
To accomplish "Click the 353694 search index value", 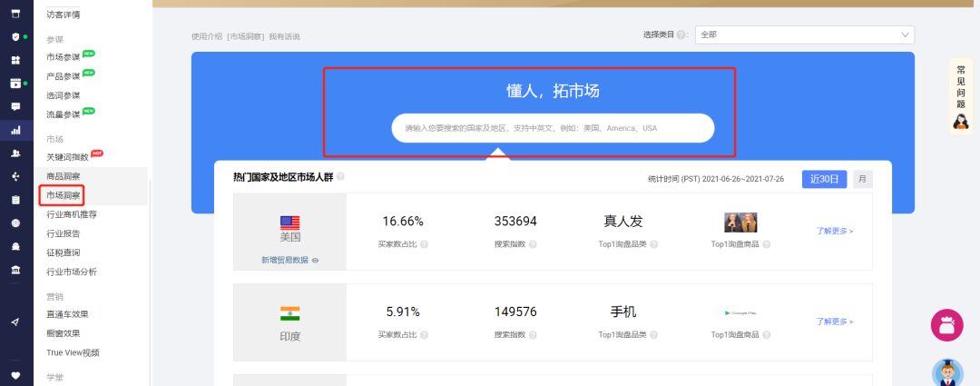I will point(515,222).
